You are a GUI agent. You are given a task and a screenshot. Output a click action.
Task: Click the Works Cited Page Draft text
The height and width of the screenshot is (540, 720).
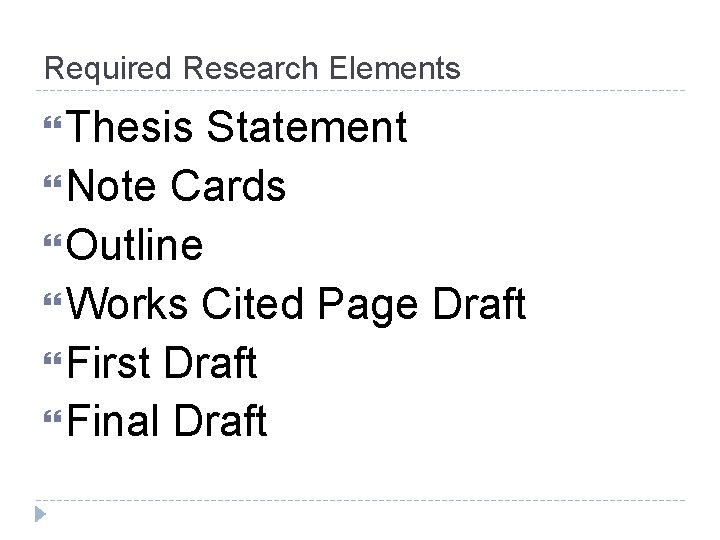(296, 304)
